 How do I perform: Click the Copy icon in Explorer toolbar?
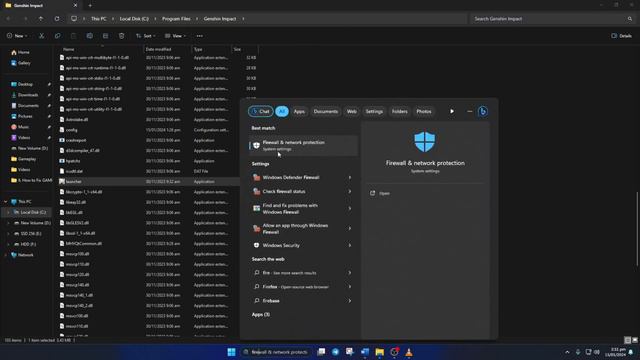(58, 36)
